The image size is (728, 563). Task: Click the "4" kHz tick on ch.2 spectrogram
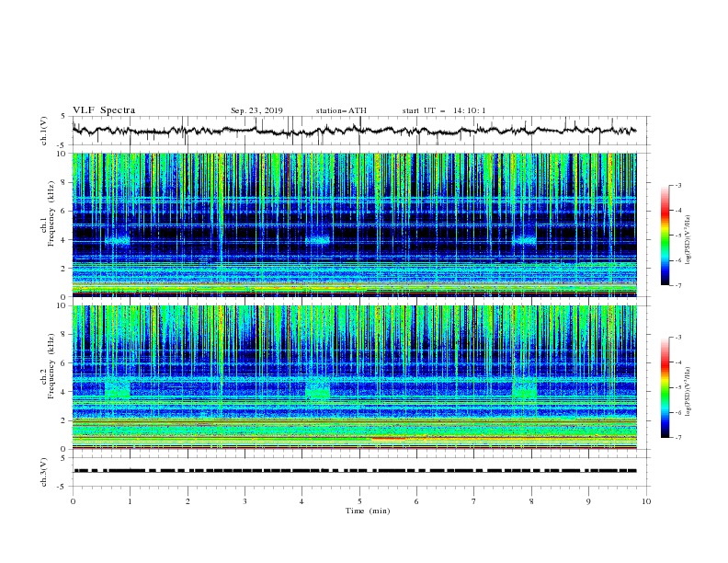(x=64, y=392)
